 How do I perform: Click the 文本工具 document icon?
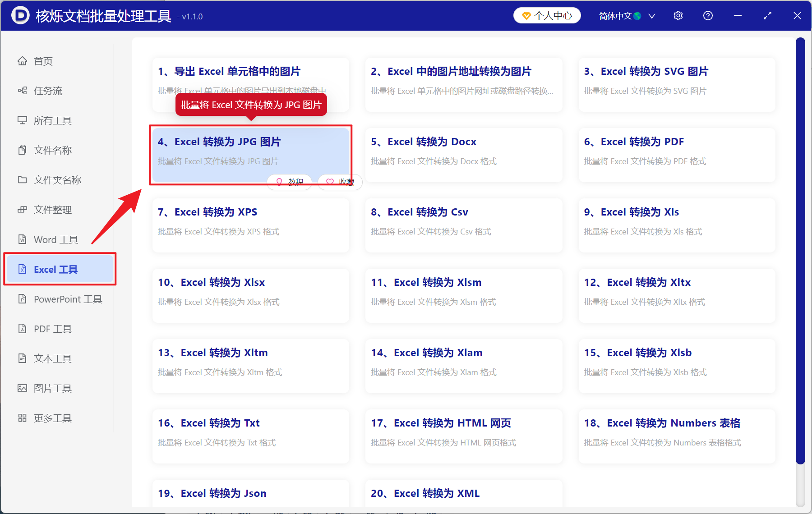coord(22,358)
